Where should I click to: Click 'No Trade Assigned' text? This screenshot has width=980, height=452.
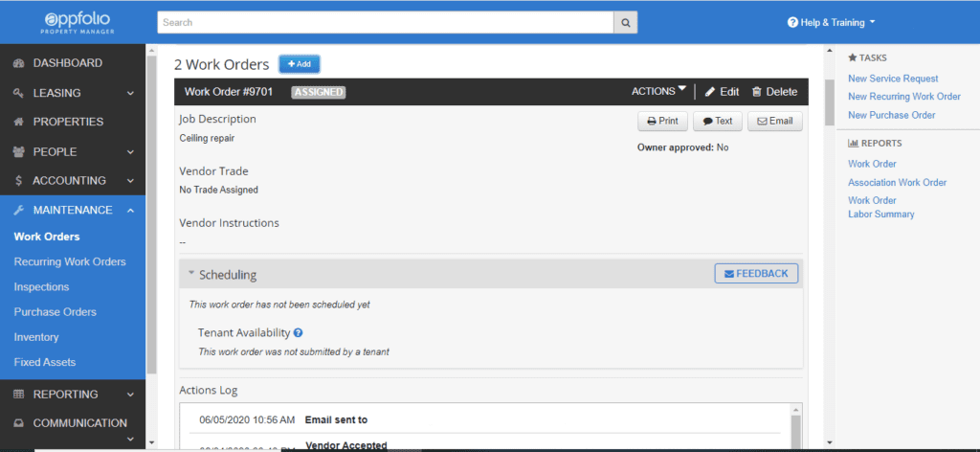(219, 190)
